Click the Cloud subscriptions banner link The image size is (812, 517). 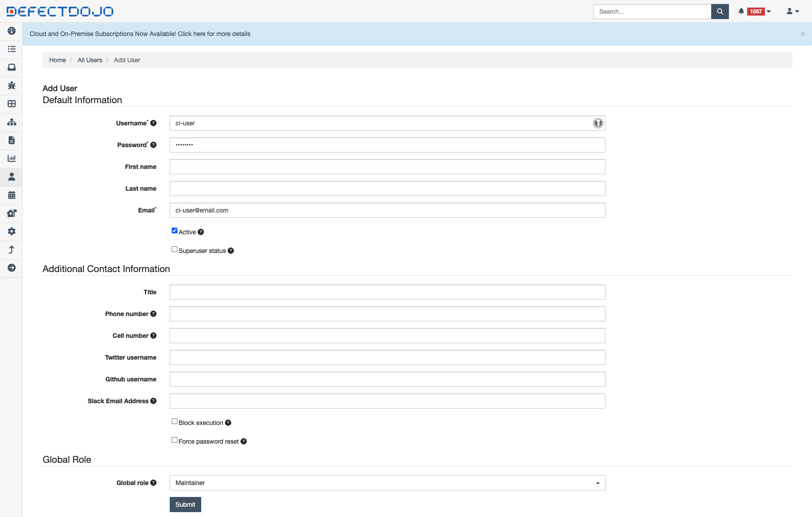140,34
